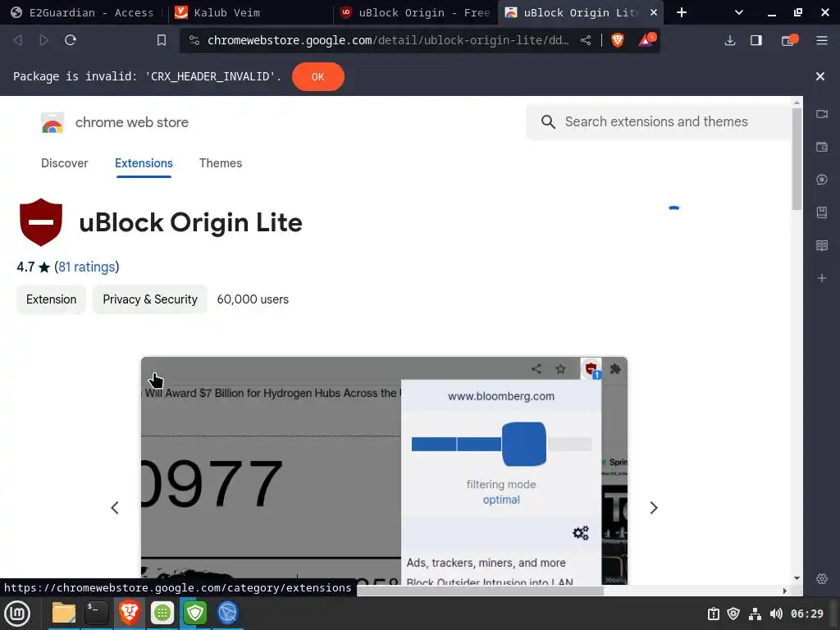Open the Privacy & Security category chip
This screenshot has height=630, width=840.
coord(150,299)
